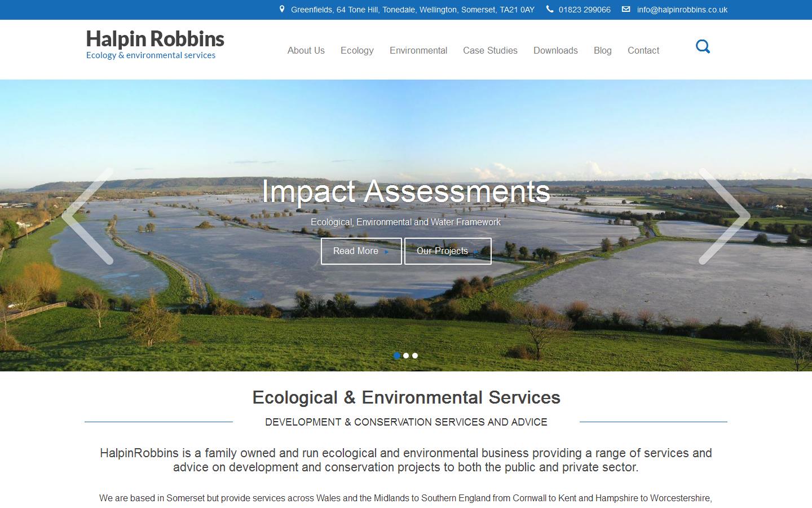This screenshot has height=508, width=812.
Task: Open the Environmental dropdown menu
Action: [418, 50]
